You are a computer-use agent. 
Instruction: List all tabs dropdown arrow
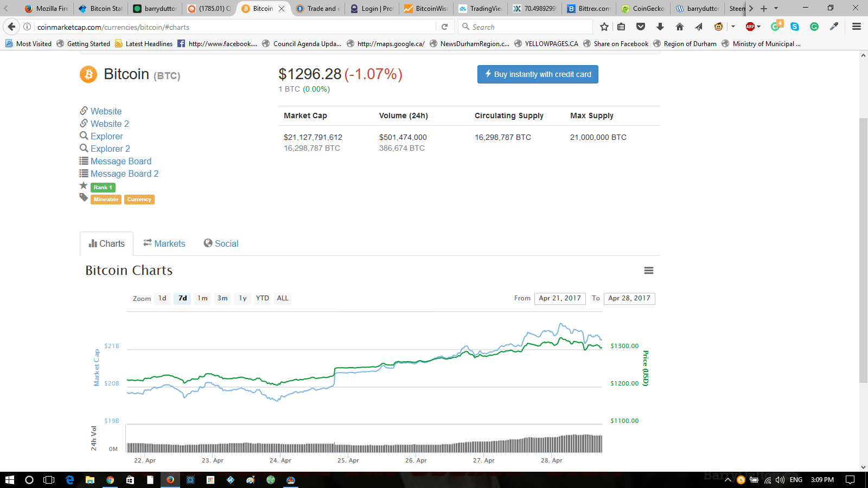776,8
